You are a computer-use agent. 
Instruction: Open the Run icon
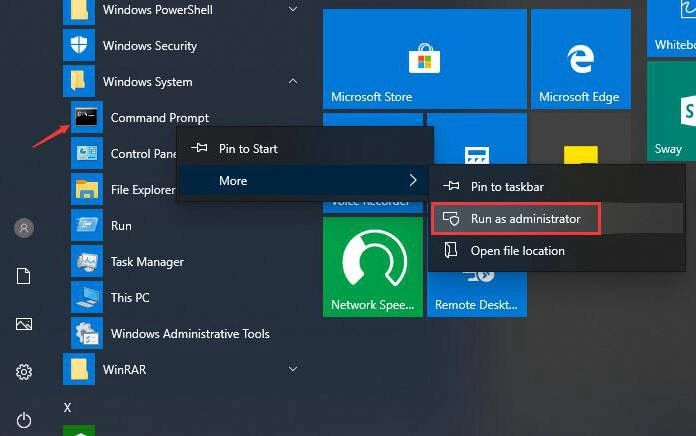(x=86, y=226)
